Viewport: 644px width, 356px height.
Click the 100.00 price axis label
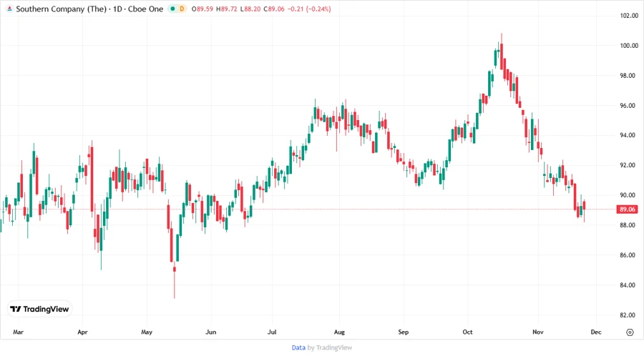tap(629, 46)
